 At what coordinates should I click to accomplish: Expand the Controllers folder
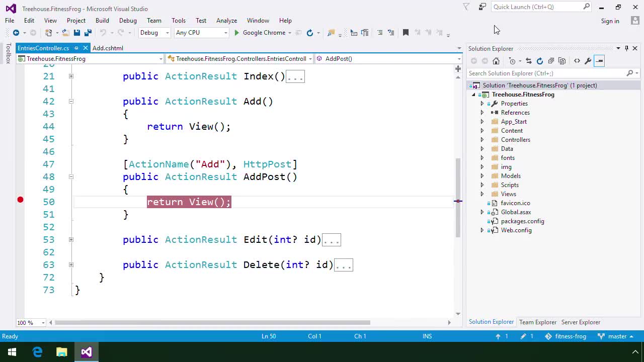click(482, 140)
